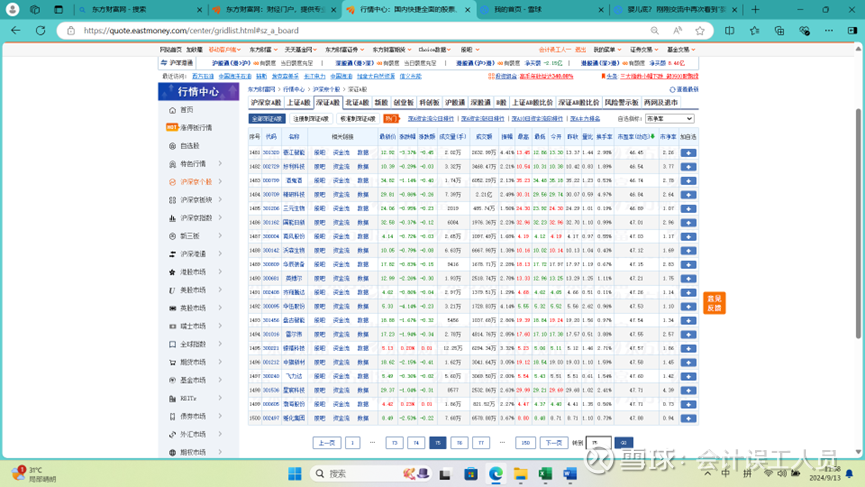Switch to the 北证A股 tab

tap(357, 103)
